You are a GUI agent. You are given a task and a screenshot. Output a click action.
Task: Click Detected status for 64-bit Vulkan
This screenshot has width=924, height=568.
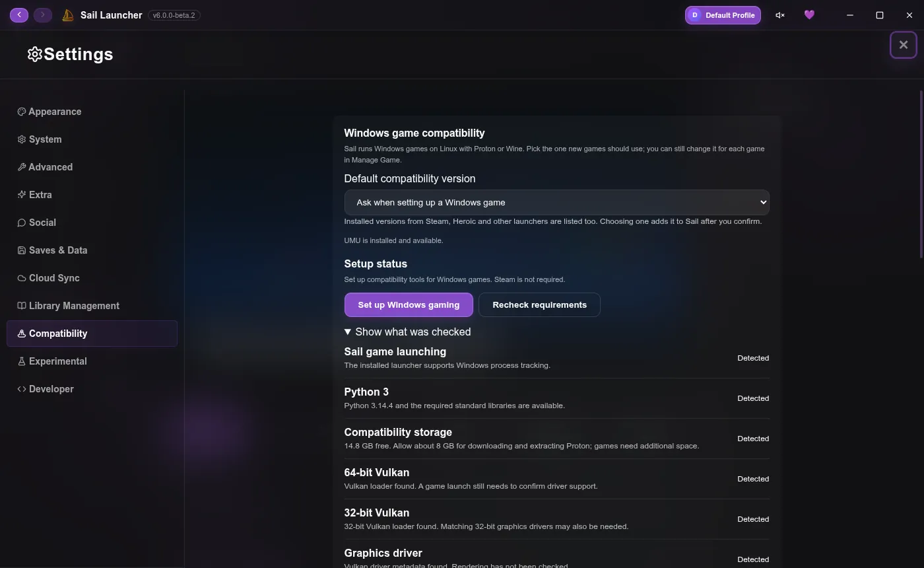[x=753, y=479]
